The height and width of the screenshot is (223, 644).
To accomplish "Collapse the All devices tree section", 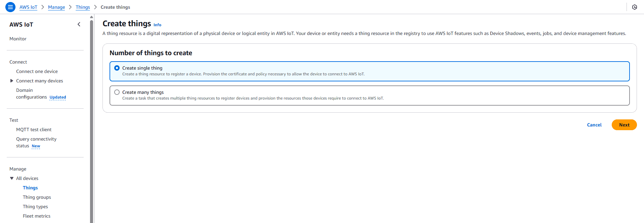I will 12,178.
